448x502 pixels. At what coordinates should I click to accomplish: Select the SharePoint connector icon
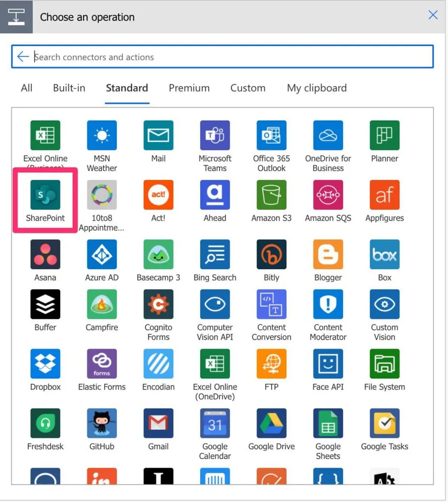45,195
